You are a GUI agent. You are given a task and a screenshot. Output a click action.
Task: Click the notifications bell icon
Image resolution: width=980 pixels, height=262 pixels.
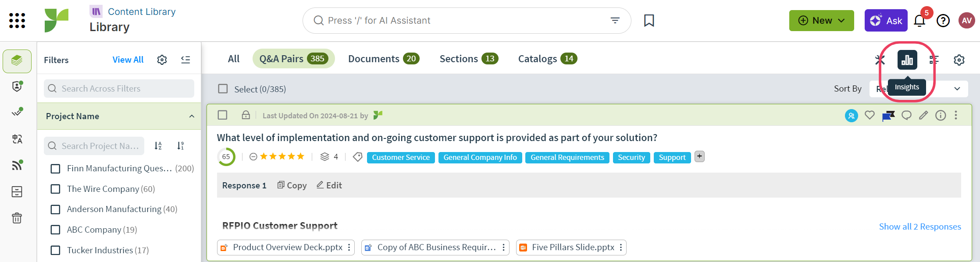pyautogui.click(x=919, y=21)
